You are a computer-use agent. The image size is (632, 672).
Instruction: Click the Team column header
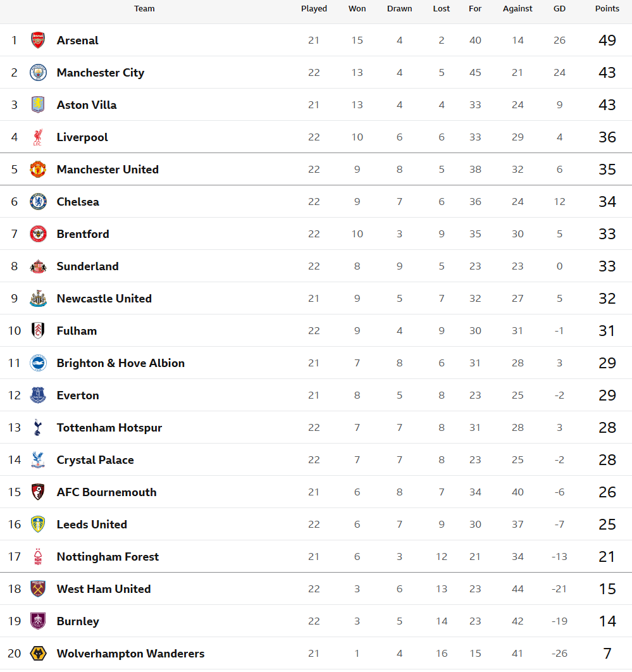tap(144, 9)
